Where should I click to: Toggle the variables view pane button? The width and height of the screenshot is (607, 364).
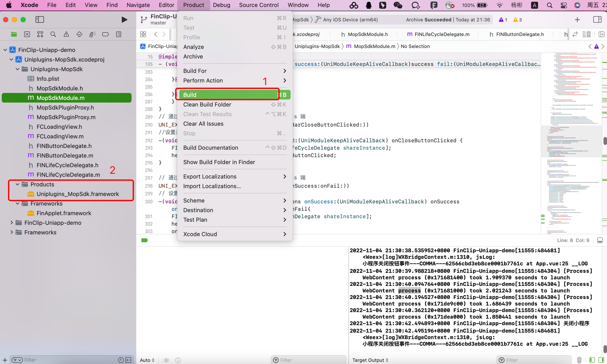coord(592,360)
